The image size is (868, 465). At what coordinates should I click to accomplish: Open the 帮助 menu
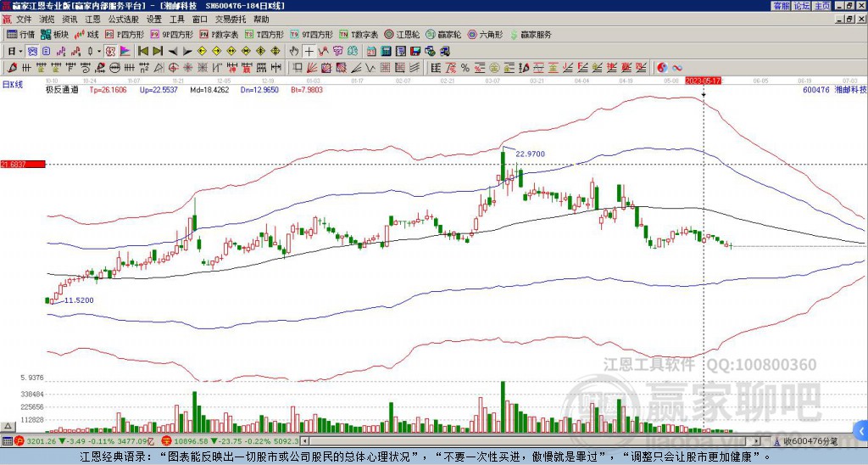[261, 20]
